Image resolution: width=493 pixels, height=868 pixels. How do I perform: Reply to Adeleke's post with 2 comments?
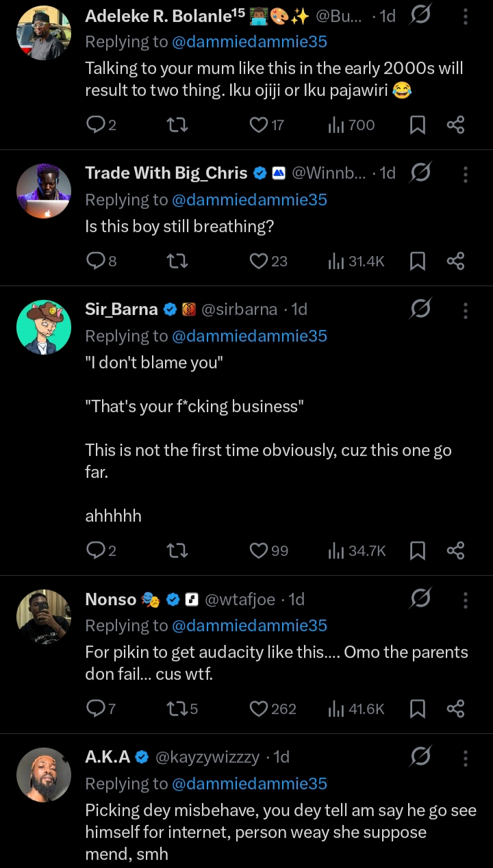pyautogui.click(x=94, y=125)
